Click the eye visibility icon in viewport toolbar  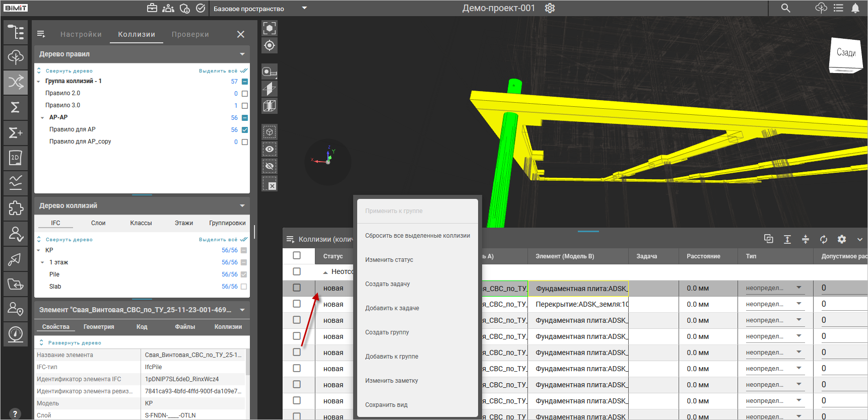(x=270, y=149)
